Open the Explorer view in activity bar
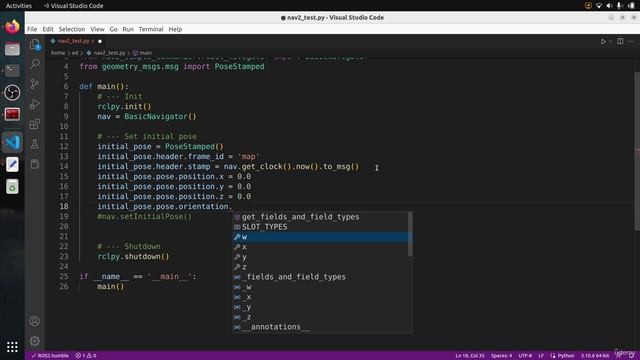The image size is (640, 360). 35,44
